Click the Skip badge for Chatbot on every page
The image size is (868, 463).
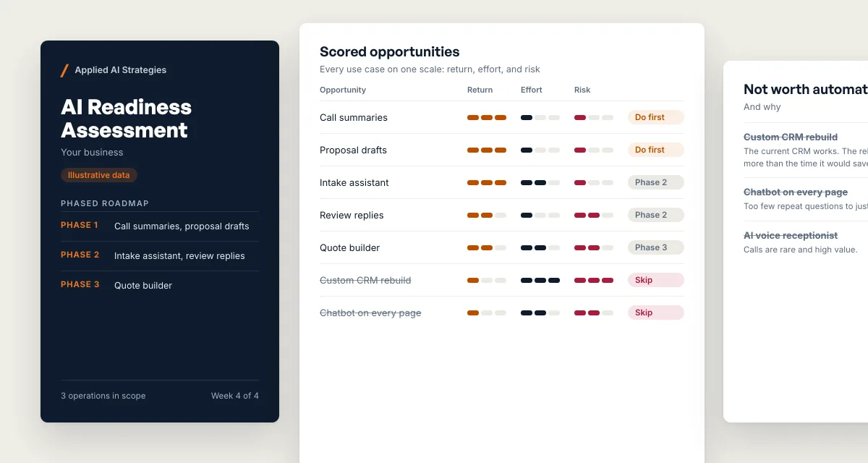pos(655,313)
